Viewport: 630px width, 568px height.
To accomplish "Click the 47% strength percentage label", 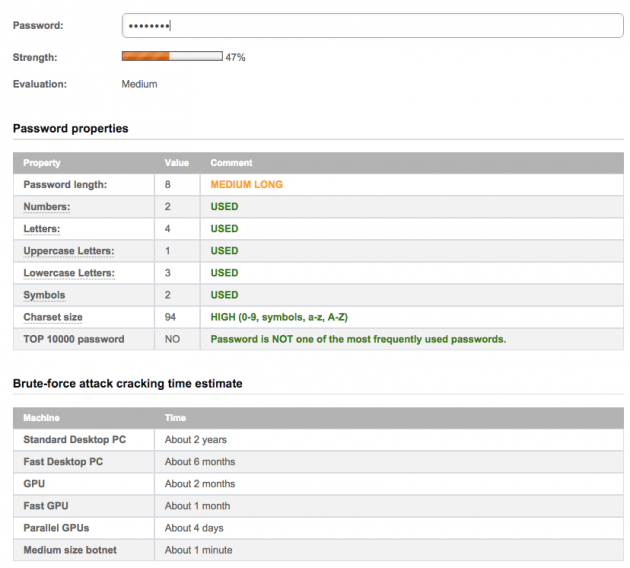I will 235,57.
